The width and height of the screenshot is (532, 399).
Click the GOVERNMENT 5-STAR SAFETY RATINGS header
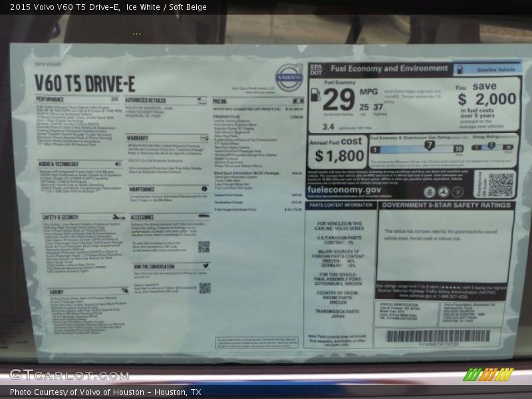[446, 205]
